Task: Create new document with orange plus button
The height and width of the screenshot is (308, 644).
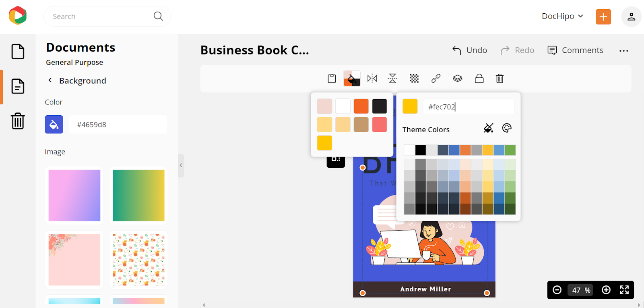Action: (x=603, y=17)
